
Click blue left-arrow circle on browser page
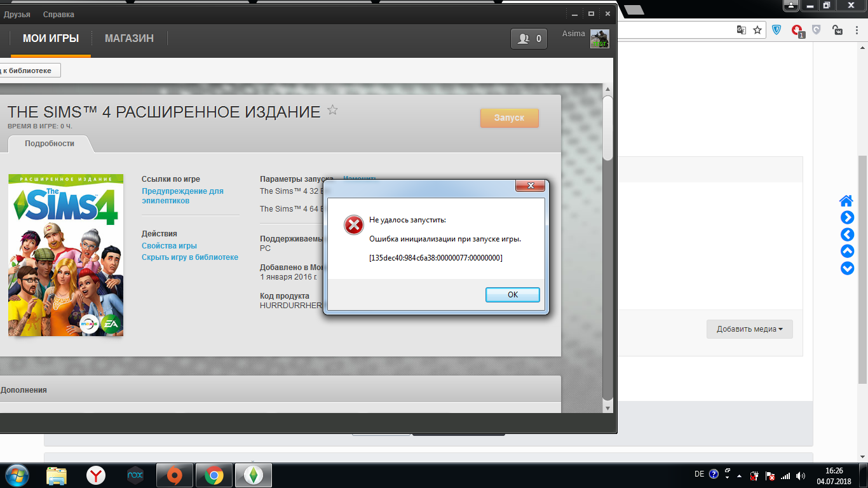tap(847, 234)
